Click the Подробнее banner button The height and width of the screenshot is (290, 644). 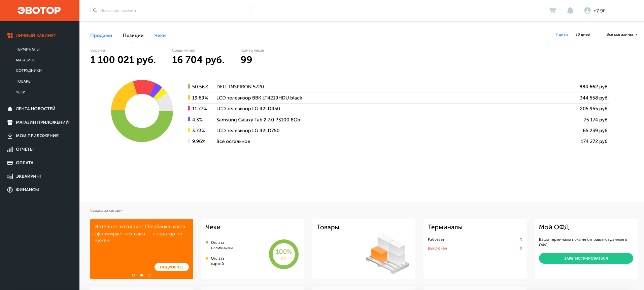(172, 267)
